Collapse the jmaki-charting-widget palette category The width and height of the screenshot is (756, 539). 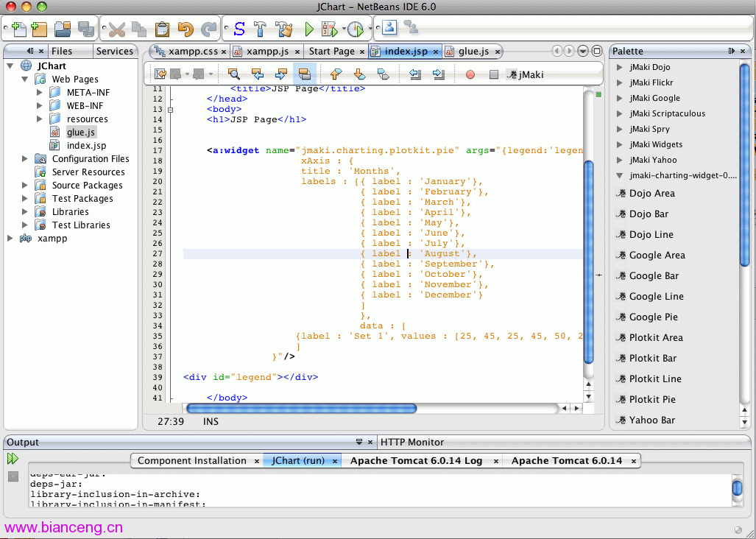(x=620, y=175)
